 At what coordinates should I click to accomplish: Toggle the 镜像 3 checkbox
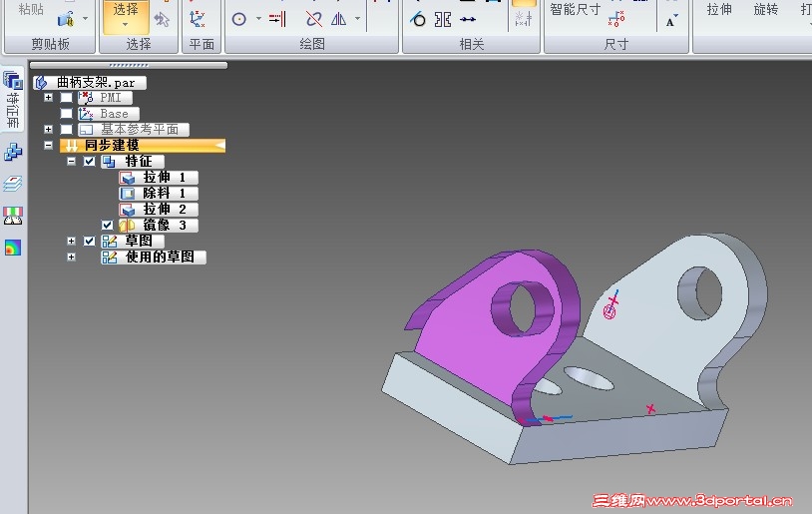[x=107, y=225]
